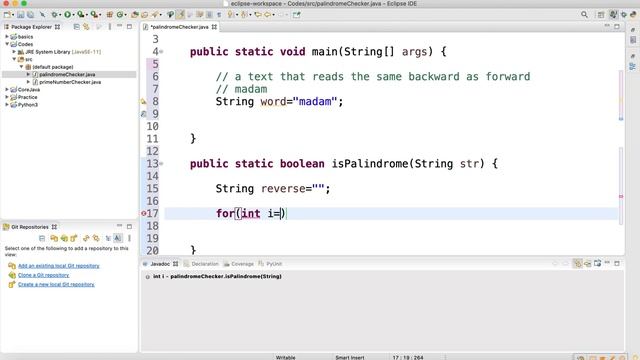
Task: Toggle Link with Editor in Package Explorer
Action: click(86, 27)
